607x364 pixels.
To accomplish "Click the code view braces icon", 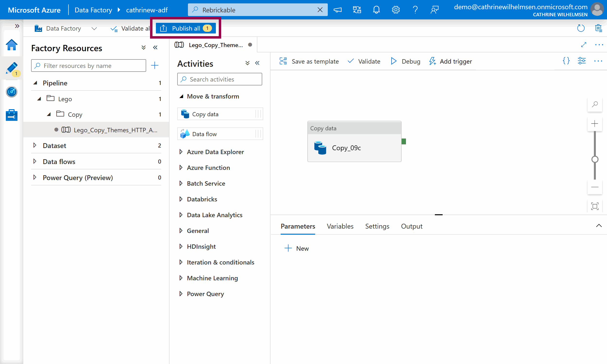I will tap(566, 61).
